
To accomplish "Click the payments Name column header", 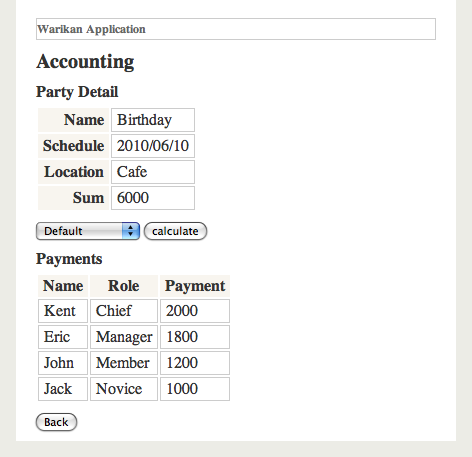I will click(x=63, y=286).
